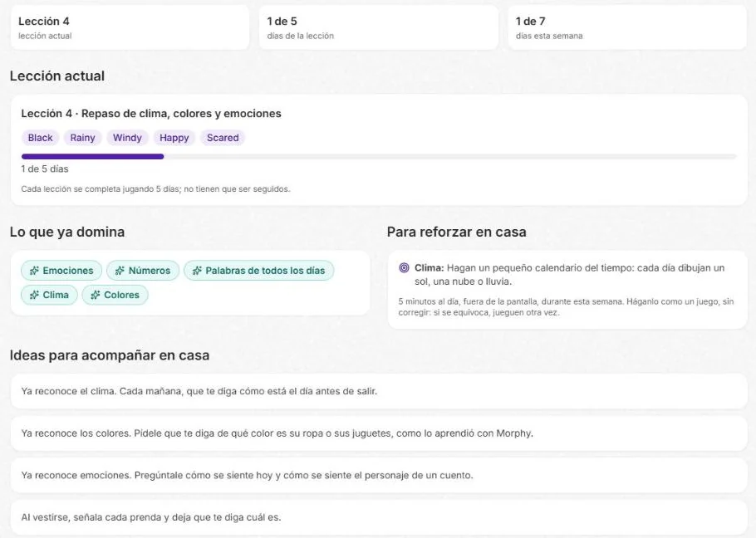The height and width of the screenshot is (538, 756).
Task: Open the 1 de 7 días esta semana card
Action: [x=627, y=27]
